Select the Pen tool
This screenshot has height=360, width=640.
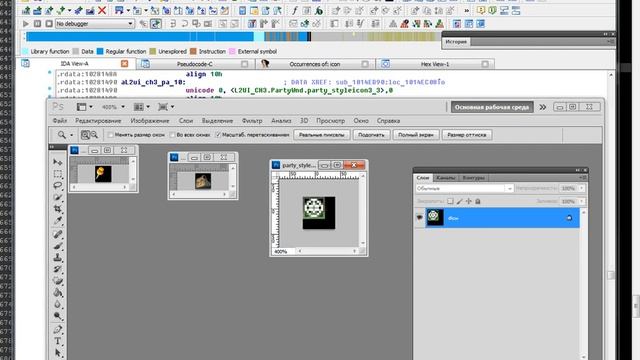coord(58,329)
